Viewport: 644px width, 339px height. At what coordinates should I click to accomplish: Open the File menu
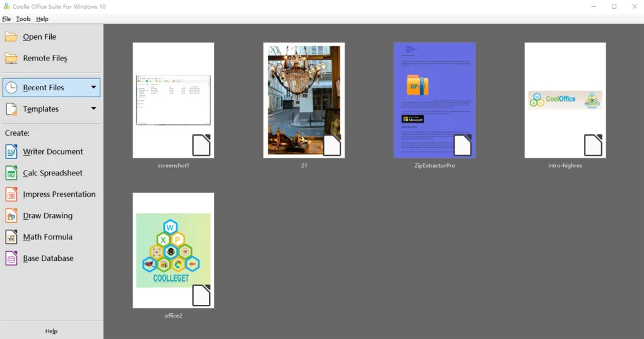[6, 19]
